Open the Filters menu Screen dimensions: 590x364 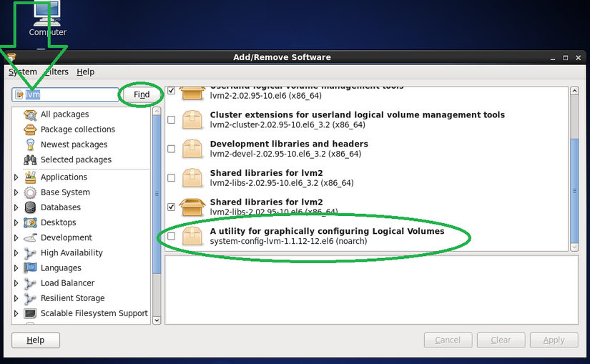point(56,72)
